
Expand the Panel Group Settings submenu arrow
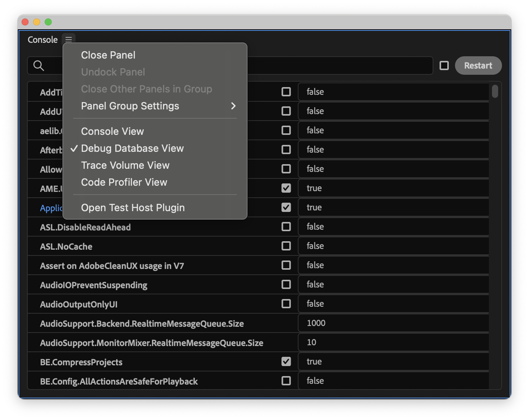(233, 106)
